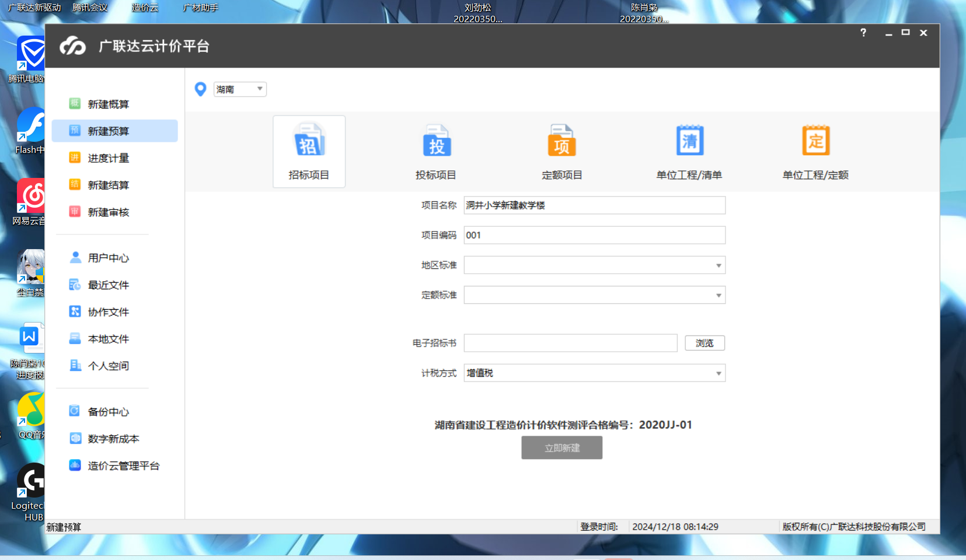Image resolution: width=966 pixels, height=560 pixels.
Task: Click the 浏览 browse button
Action: [x=705, y=343]
